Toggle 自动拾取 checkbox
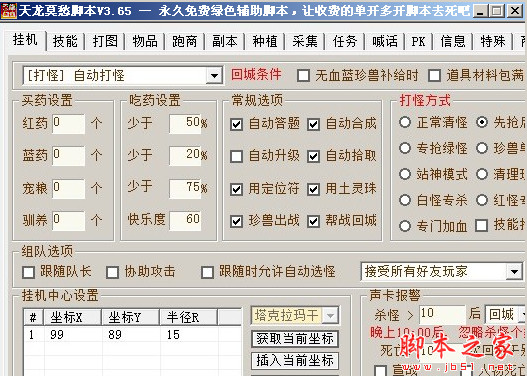 click(x=313, y=156)
